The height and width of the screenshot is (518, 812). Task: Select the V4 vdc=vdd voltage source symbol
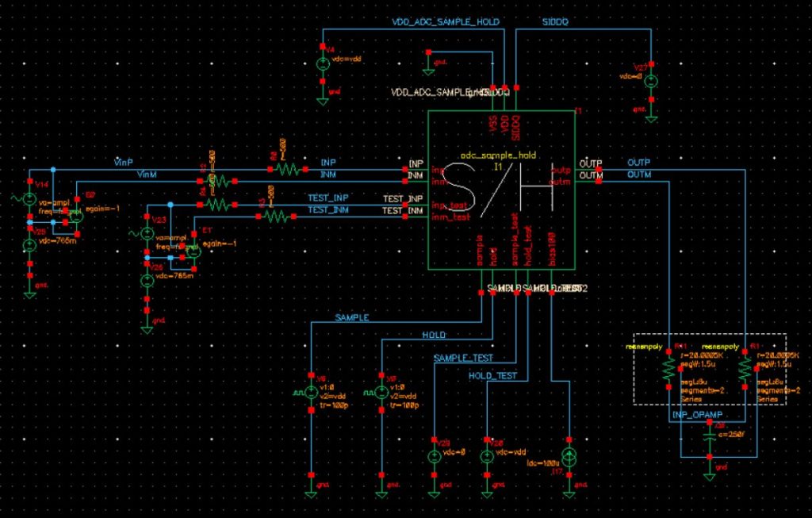[323, 65]
